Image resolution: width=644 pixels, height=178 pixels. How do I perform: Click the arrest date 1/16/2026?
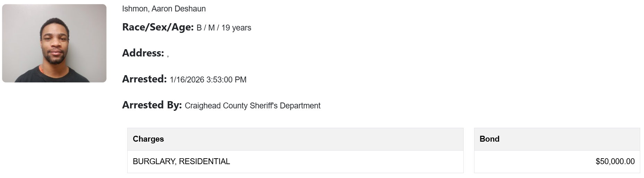click(x=187, y=80)
